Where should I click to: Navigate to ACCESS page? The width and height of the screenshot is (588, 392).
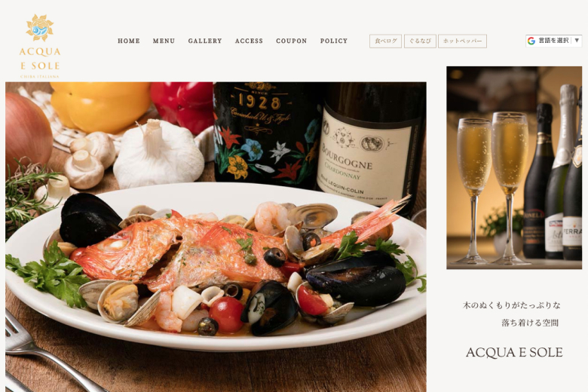pos(249,41)
